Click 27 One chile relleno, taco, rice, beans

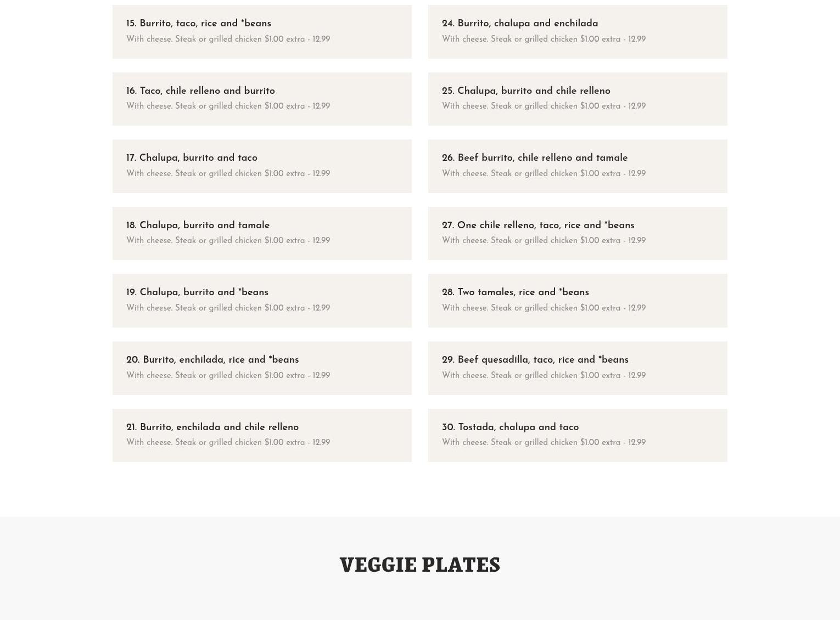[578, 233]
